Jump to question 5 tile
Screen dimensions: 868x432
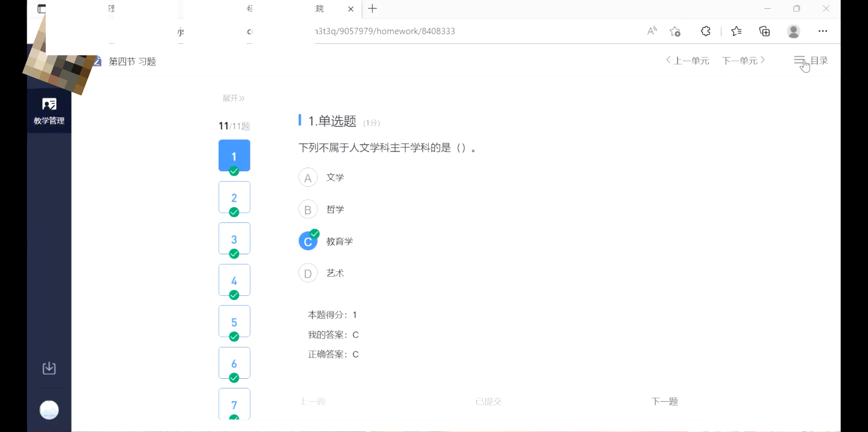234,322
